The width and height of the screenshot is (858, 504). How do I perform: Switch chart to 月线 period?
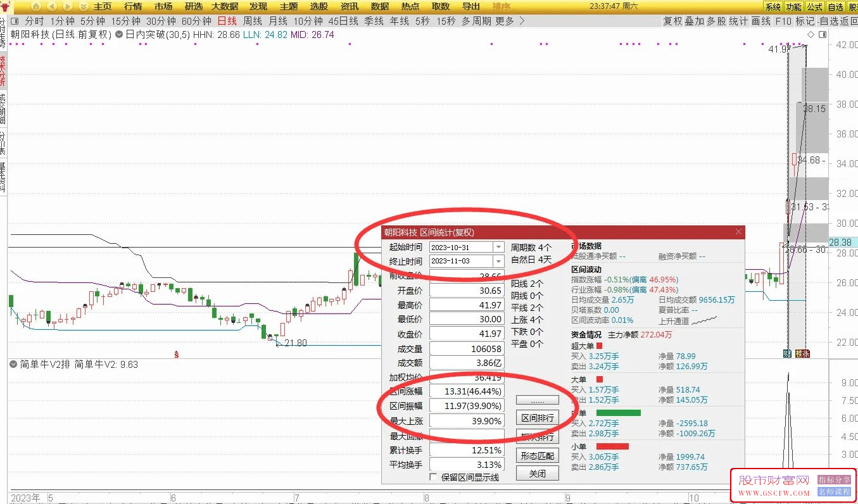click(x=278, y=21)
